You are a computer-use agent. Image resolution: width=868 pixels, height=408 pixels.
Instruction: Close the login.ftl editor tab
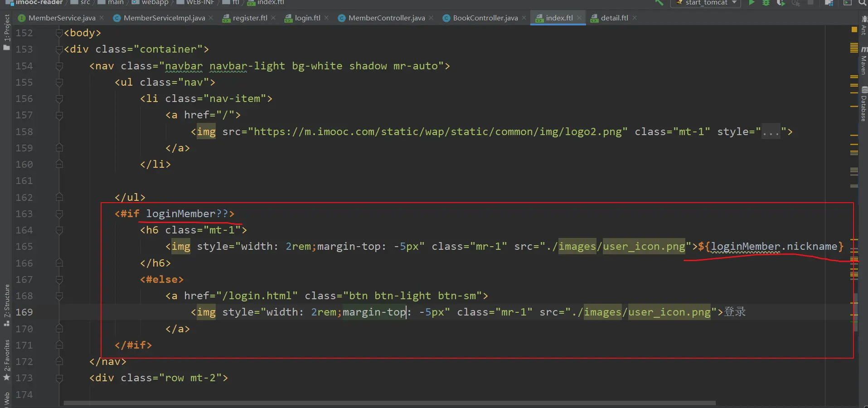[327, 18]
